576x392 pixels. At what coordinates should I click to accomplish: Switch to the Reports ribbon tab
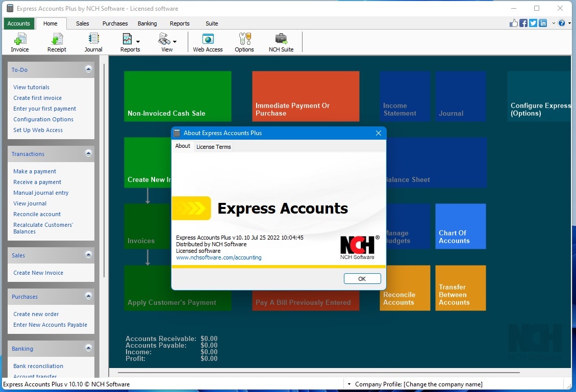[180, 23]
